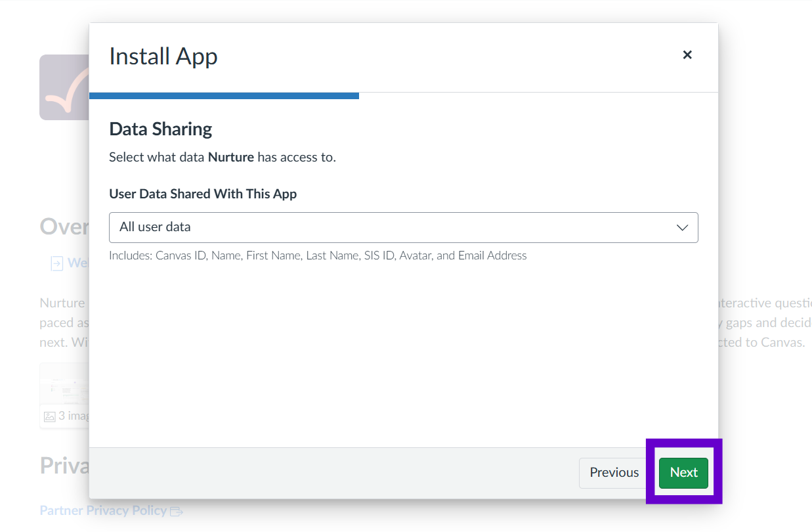
Task: Click the Data Sharing heading
Action: tap(160, 129)
